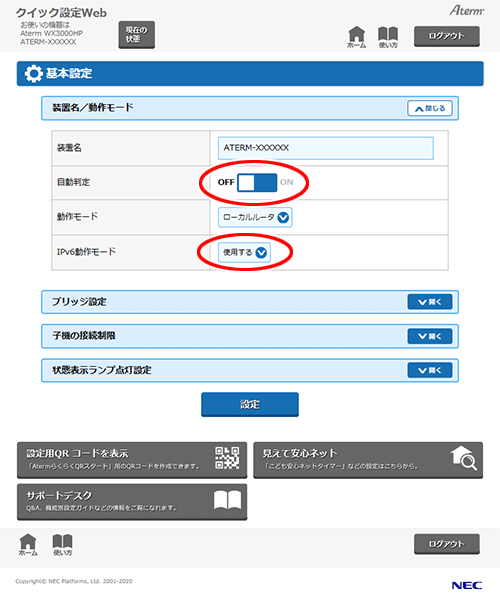Edit the 装置名 input field
This screenshot has height=604, width=500.
point(326,148)
